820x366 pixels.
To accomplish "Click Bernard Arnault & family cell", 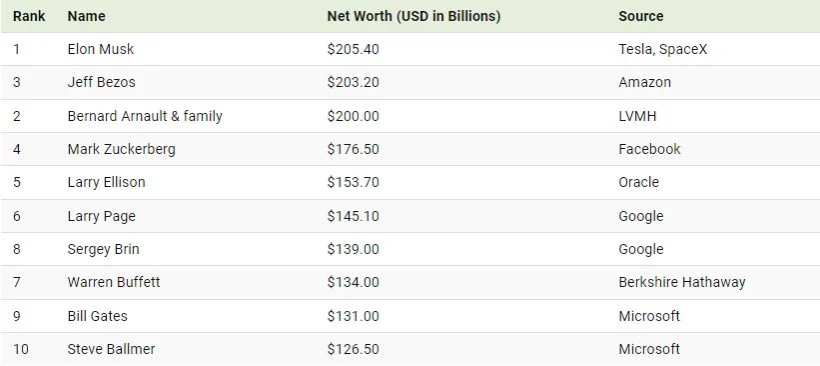I will pyautogui.click(x=145, y=116).
